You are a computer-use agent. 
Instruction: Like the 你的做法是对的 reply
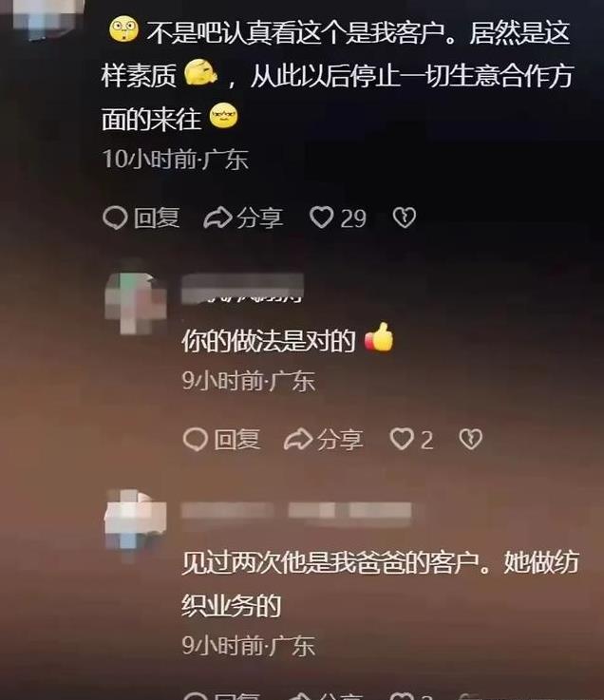pos(402,440)
